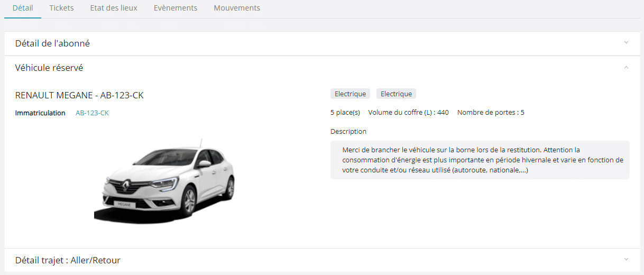Open the Etat des lieux tab

coord(114,8)
